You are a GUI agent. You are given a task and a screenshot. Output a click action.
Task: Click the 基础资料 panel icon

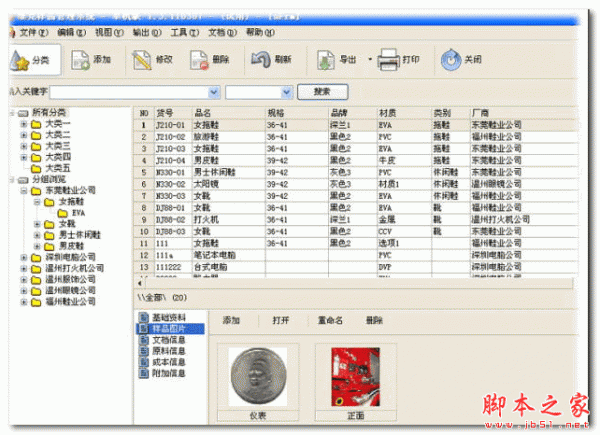click(144, 318)
